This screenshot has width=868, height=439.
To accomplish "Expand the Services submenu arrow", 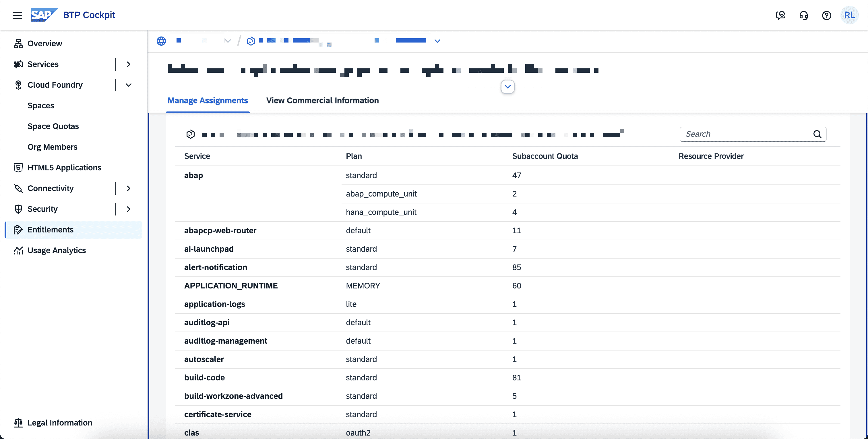I will (x=128, y=64).
